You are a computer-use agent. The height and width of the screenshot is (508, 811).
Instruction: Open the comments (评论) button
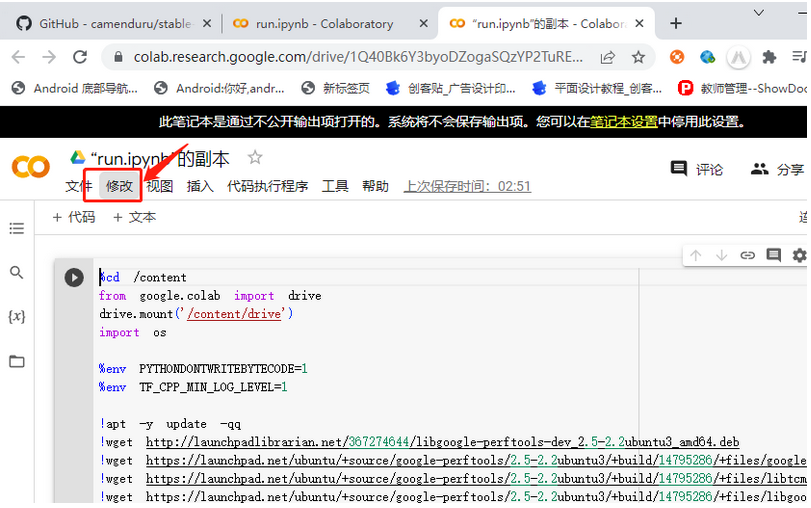[697, 169]
